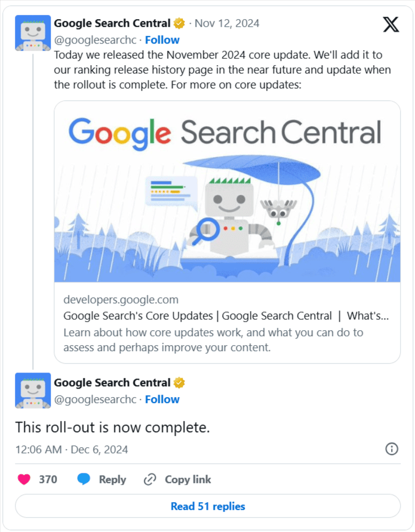The width and height of the screenshot is (415, 532).
Task: Click the "This roll-out is now complete." text
Action: tap(113, 428)
